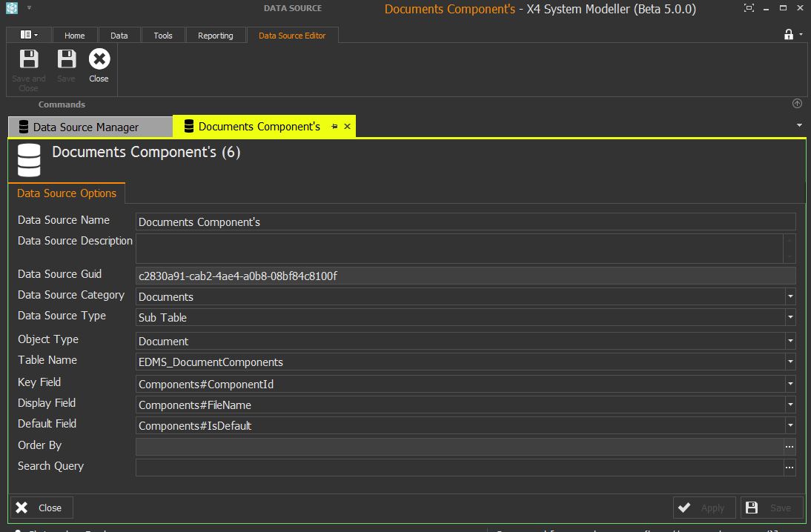Pin the Documents Component's tab

(334, 127)
